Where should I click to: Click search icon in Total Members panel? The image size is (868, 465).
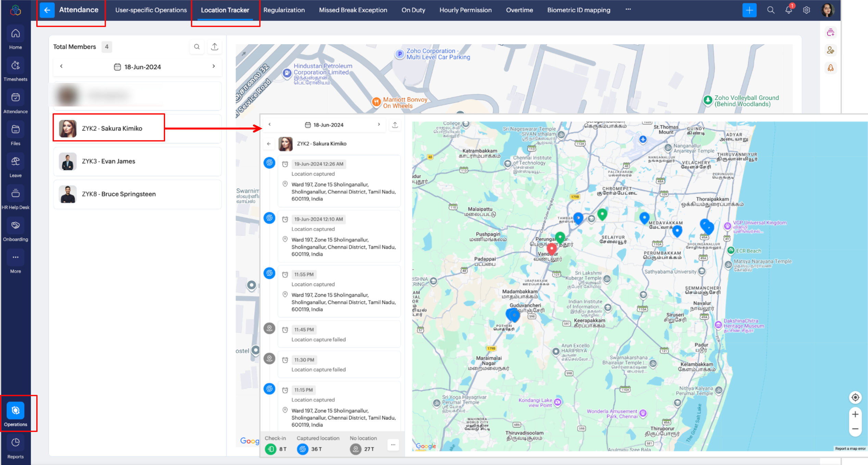[197, 47]
